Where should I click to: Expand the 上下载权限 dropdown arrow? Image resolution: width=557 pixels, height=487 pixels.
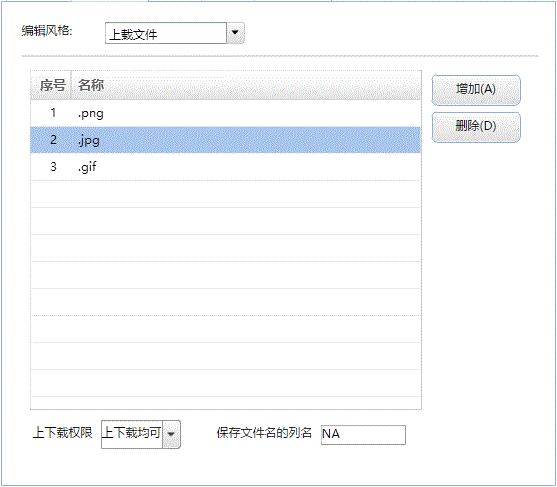point(172,434)
